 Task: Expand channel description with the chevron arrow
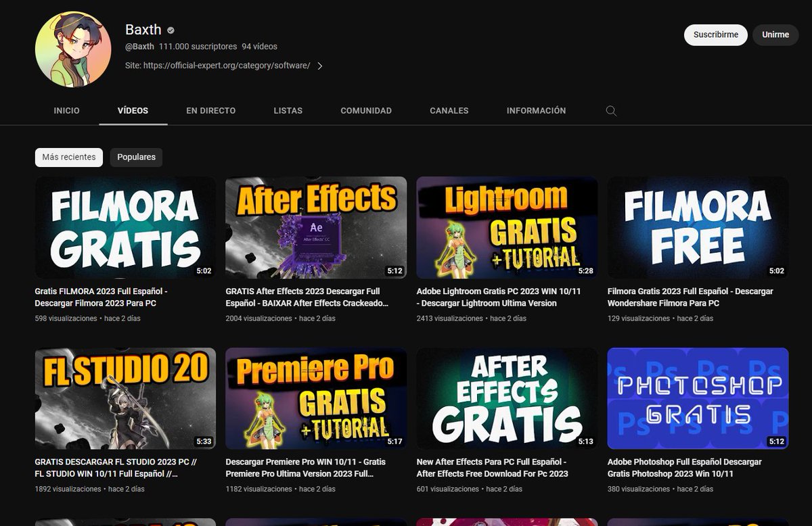320,66
